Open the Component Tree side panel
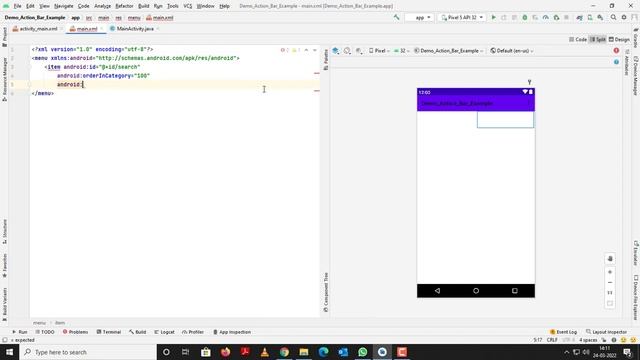 326,292
